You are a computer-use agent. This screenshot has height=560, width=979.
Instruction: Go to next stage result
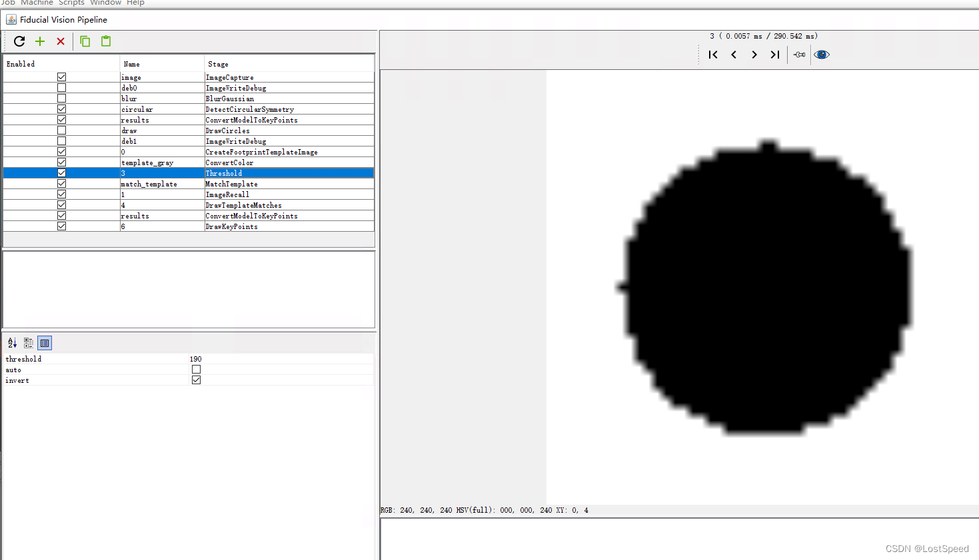754,55
